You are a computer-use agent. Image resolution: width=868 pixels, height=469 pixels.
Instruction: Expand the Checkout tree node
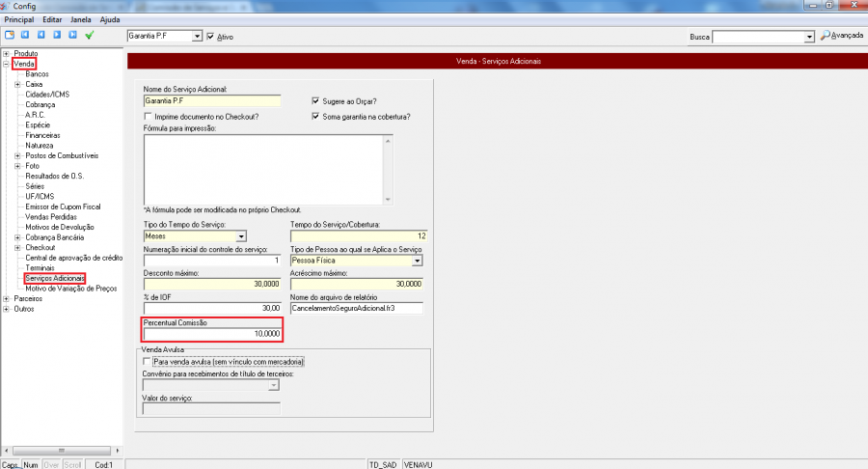point(17,247)
